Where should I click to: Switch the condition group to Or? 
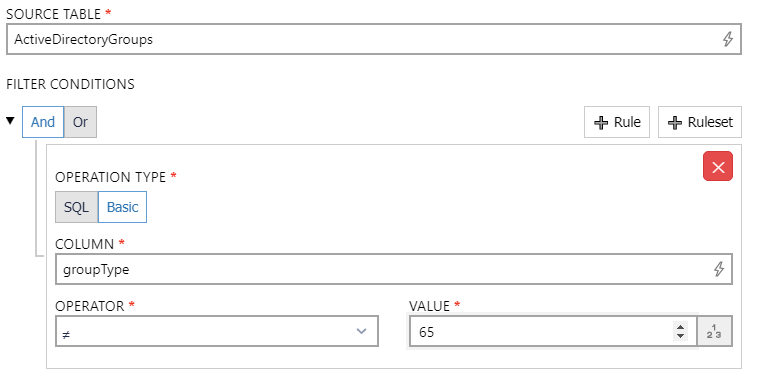(80, 122)
